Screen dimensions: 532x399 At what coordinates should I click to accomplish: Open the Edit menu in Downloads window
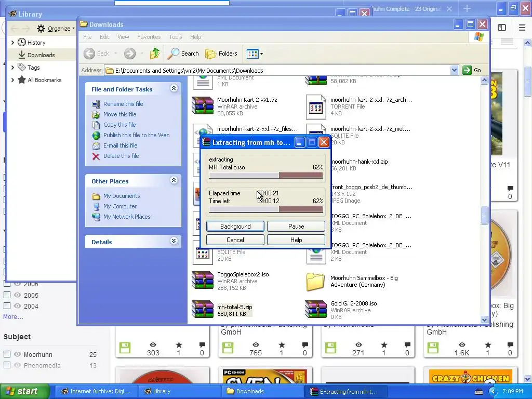tap(104, 37)
